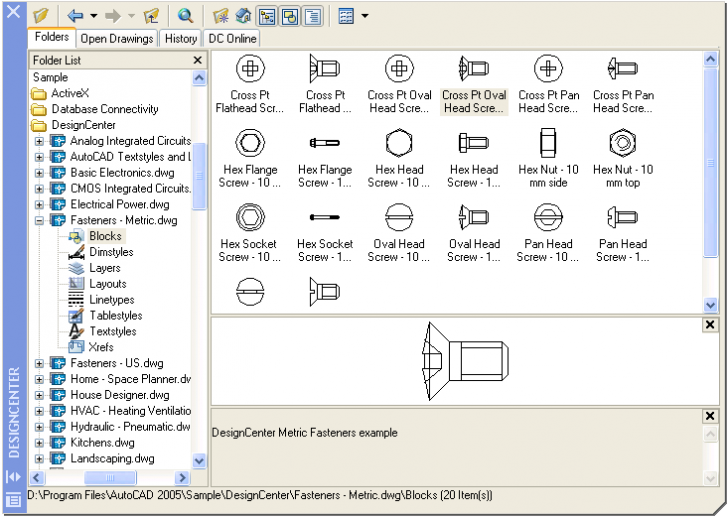Select Pan Head Screw - 10 block

coord(548,232)
